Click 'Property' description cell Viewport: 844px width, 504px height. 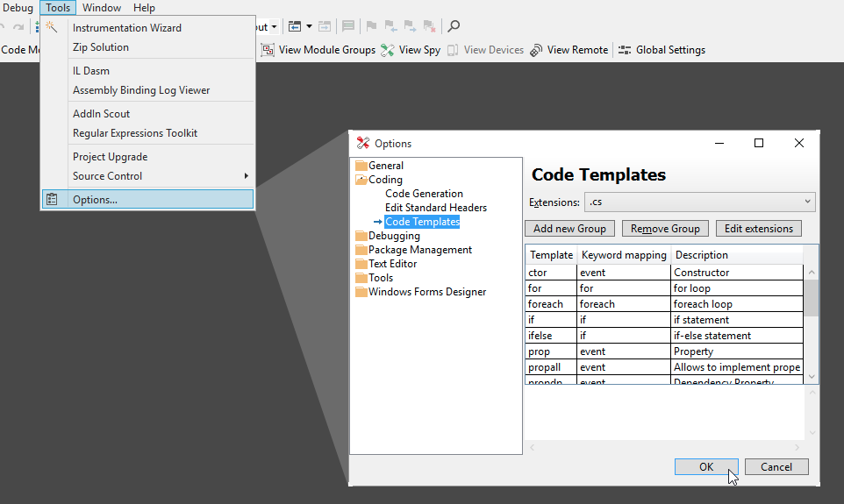737,351
